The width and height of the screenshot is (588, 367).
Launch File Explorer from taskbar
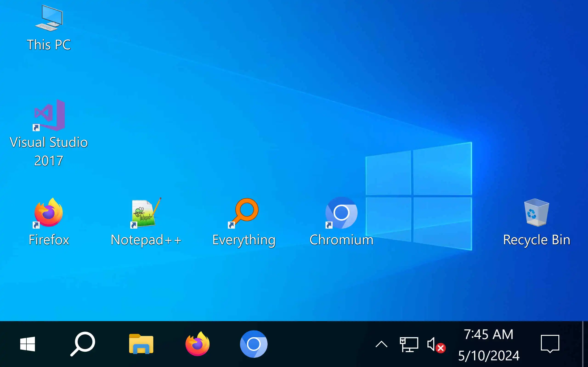141,344
